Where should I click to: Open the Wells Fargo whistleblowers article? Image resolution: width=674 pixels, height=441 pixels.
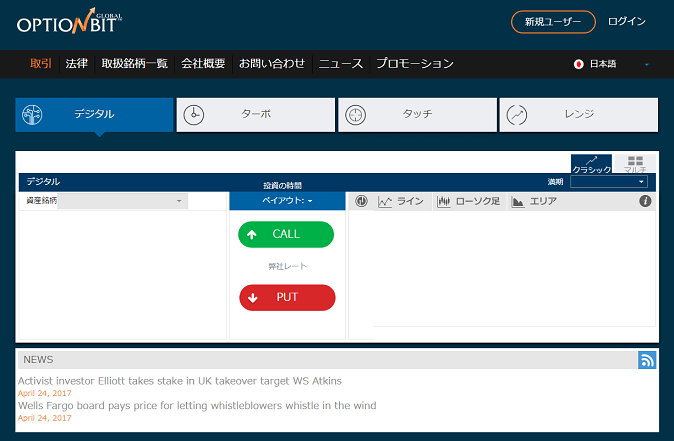click(x=197, y=405)
